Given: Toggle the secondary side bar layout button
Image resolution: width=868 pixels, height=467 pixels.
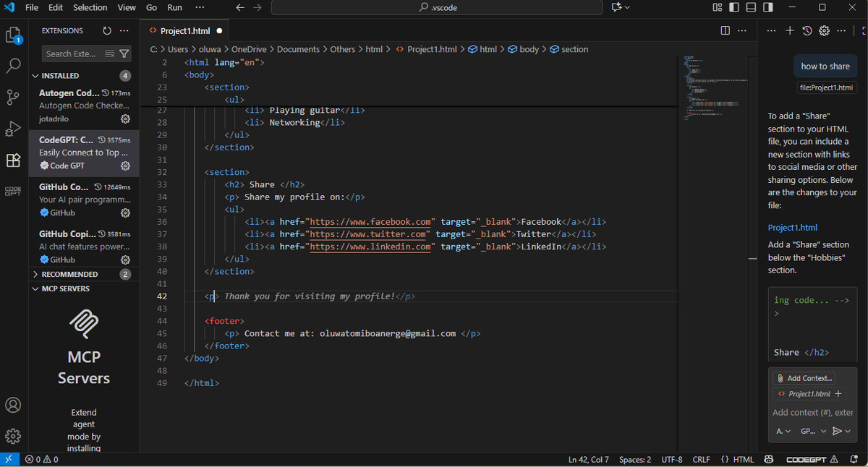Looking at the screenshot, I should pyautogui.click(x=769, y=7).
